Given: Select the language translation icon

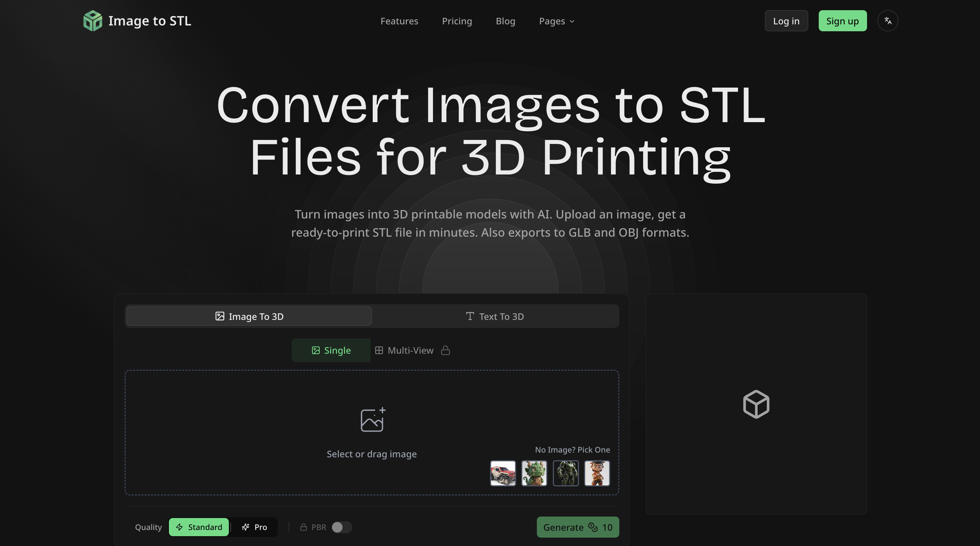Looking at the screenshot, I should pos(887,21).
